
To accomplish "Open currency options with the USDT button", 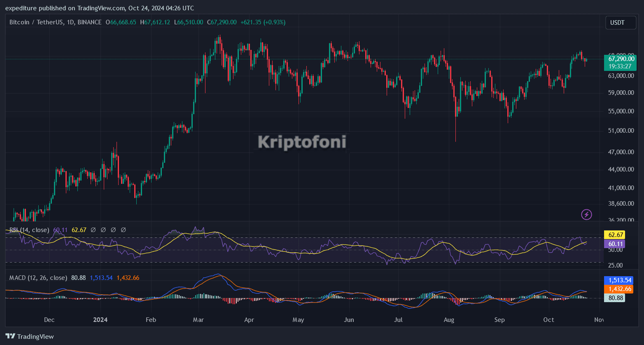I will point(621,22).
